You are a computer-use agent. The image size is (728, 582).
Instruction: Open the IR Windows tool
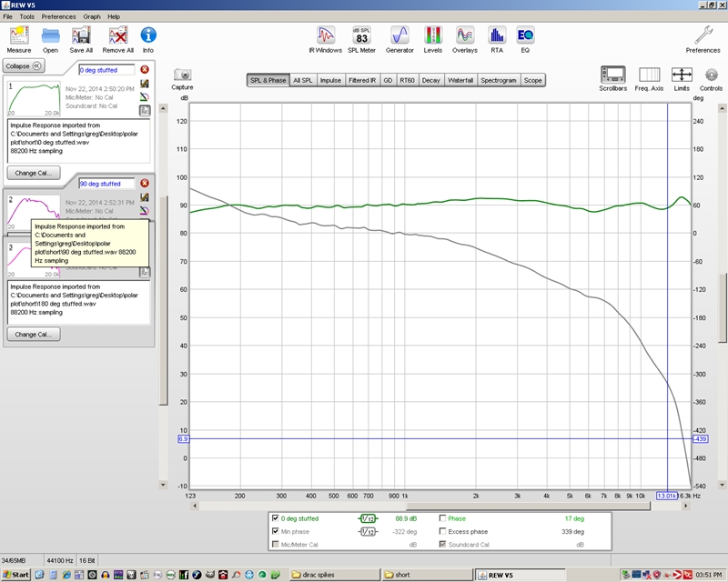326,40
